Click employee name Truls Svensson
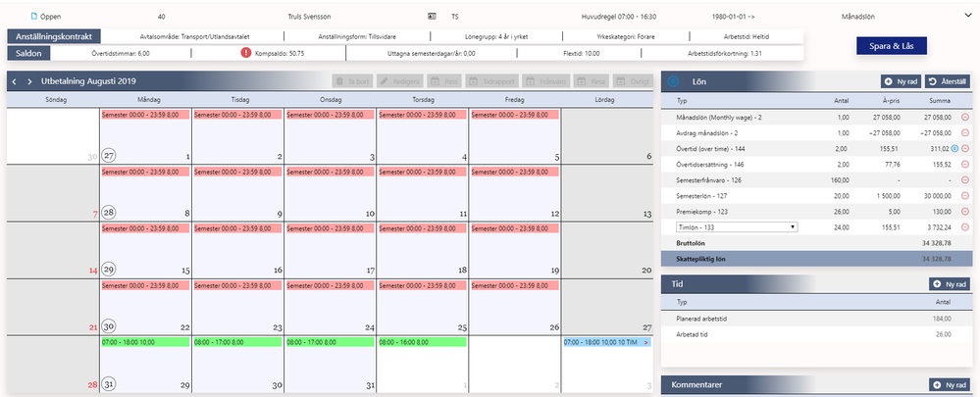 pyautogui.click(x=308, y=17)
